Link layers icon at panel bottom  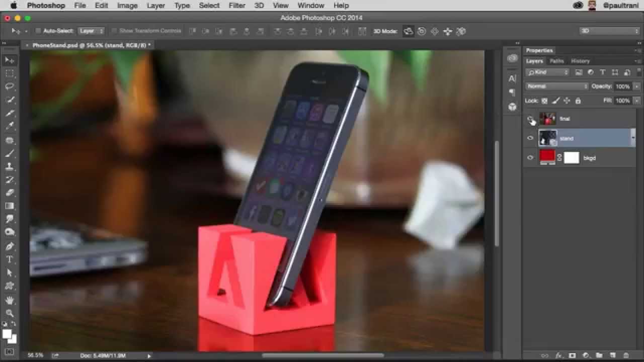(x=544, y=355)
